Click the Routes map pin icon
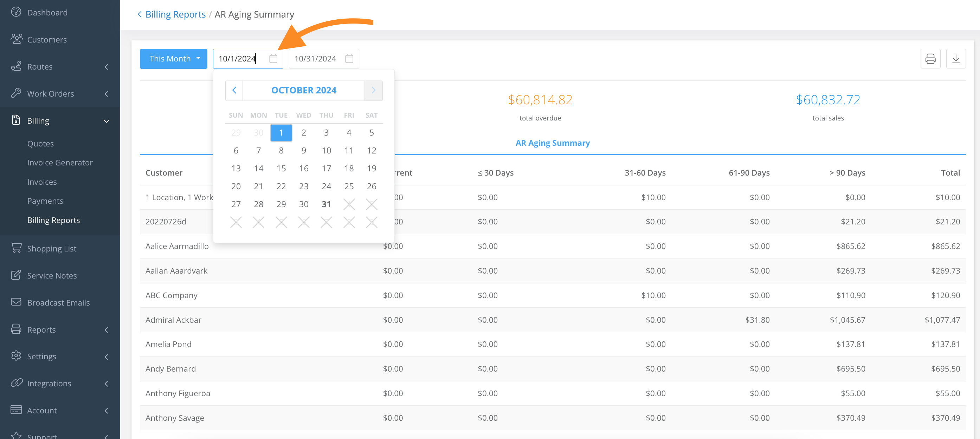980x439 pixels. (x=16, y=66)
